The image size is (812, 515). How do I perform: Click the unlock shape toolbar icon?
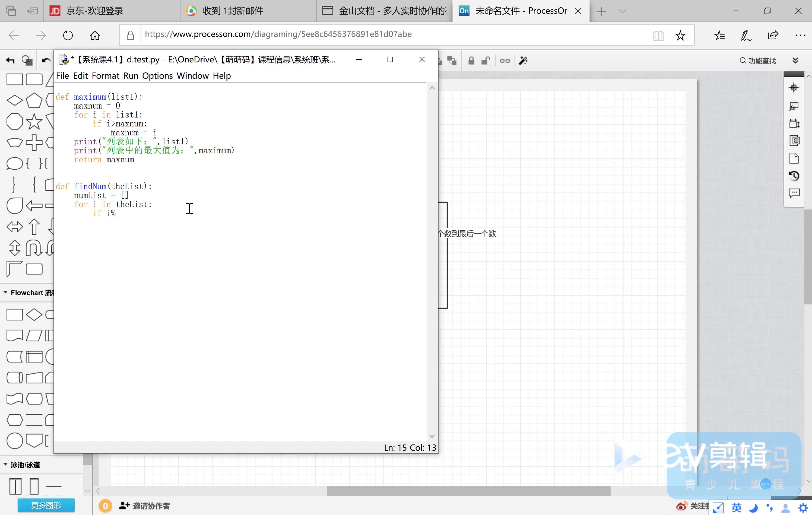click(x=486, y=61)
